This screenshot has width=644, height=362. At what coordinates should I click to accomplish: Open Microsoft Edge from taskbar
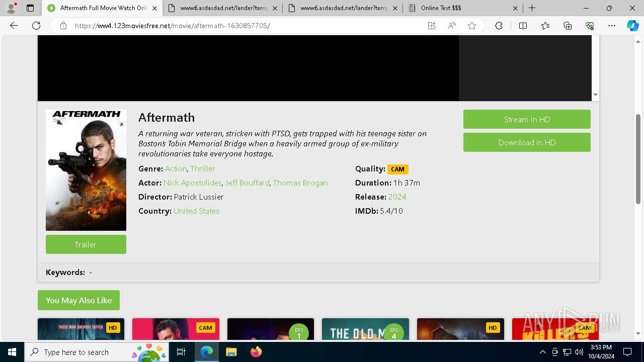click(207, 352)
